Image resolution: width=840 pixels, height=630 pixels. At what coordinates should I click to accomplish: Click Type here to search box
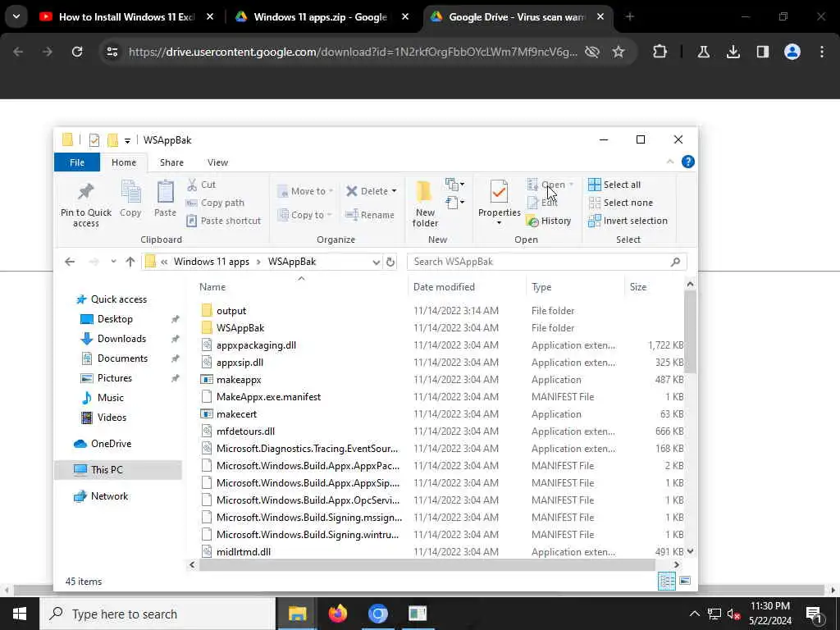click(x=157, y=614)
